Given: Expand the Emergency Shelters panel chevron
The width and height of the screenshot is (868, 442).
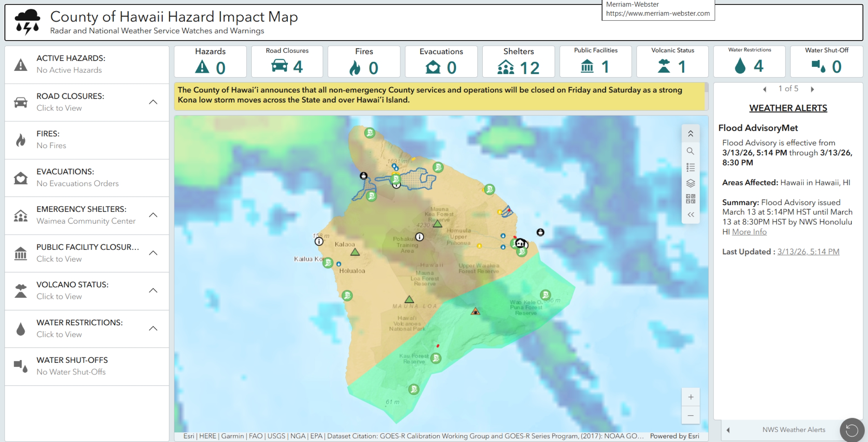Looking at the screenshot, I should tap(153, 215).
